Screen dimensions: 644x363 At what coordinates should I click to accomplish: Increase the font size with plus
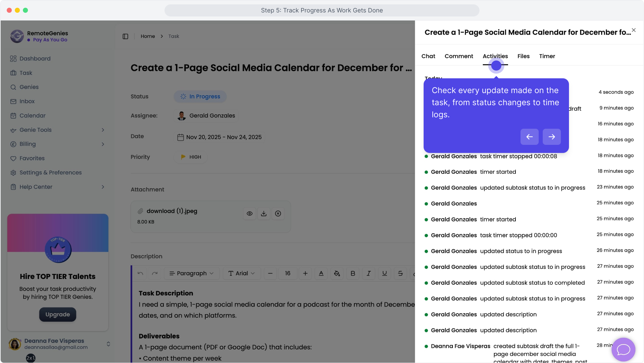point(305,273)
